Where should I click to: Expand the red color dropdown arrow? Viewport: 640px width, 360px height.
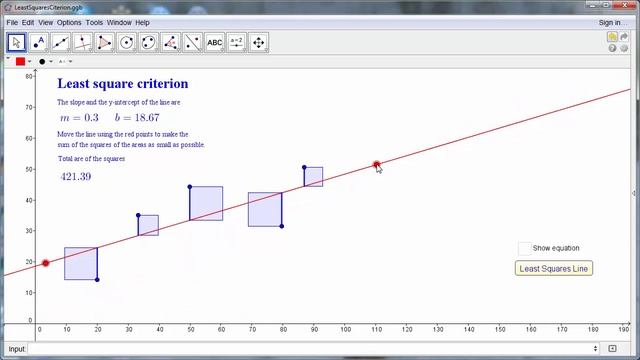30,62
